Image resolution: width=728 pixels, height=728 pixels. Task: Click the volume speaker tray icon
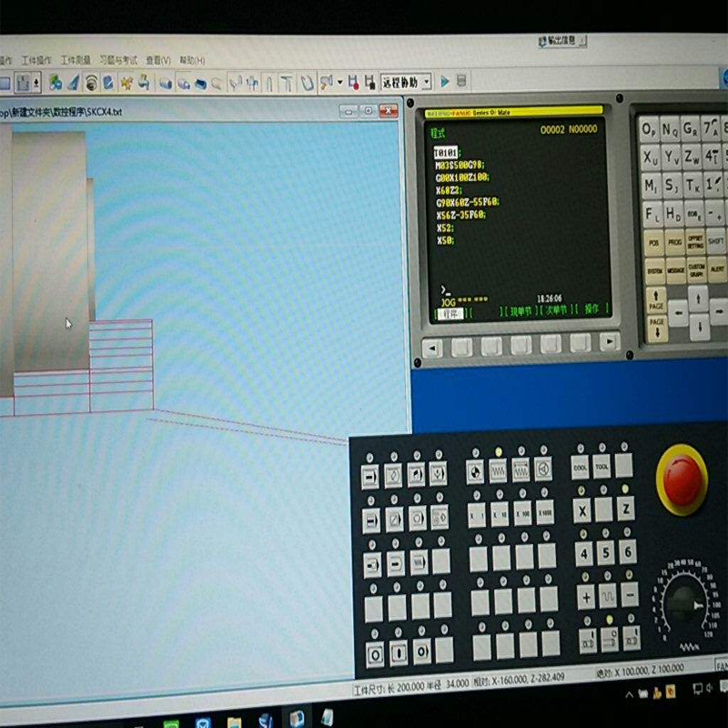click(x=709, y=689)
